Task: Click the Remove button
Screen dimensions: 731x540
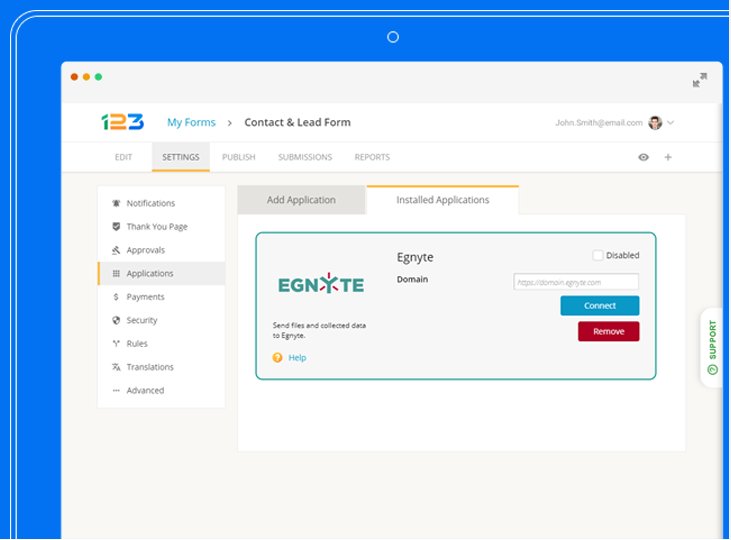Action: (608, 332)
